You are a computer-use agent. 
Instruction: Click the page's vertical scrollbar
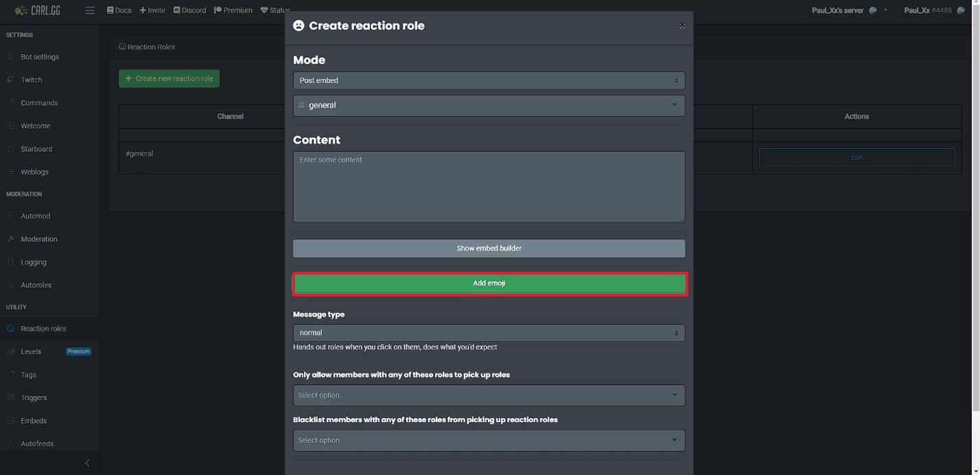click(975, 206)
